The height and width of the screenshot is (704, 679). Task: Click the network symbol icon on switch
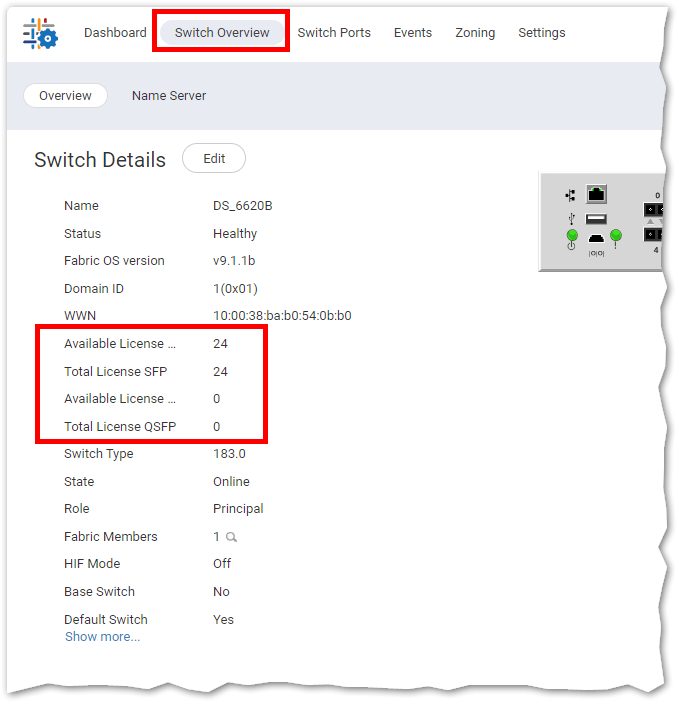pos(570,195)
